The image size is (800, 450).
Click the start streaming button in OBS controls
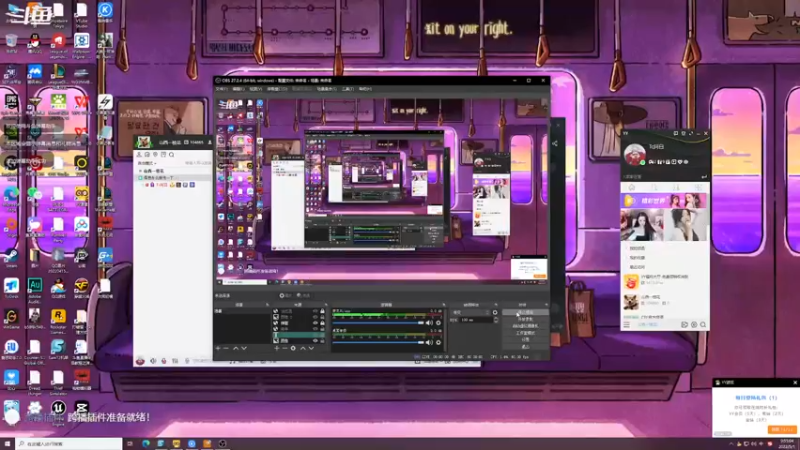(x=525, y=312)
